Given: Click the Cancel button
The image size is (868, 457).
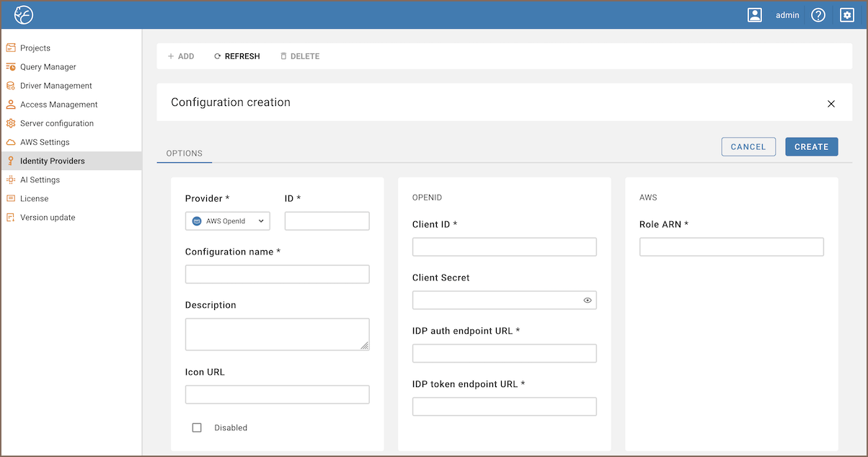Looking at the screenshot, I should [x=748, y=147].
